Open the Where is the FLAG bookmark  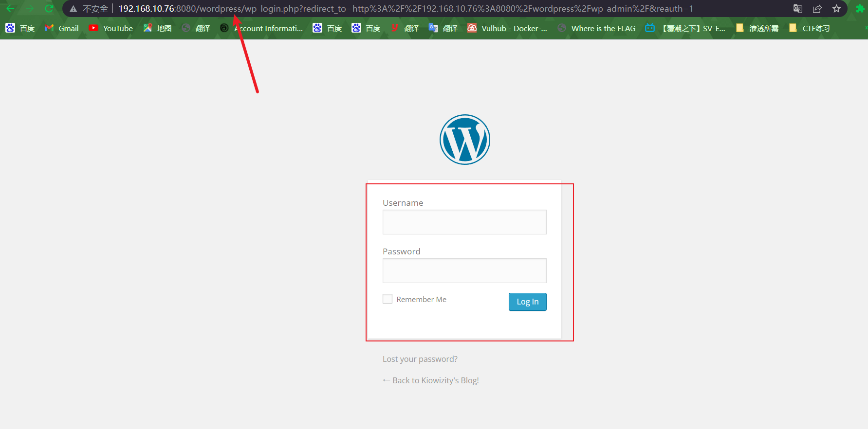(x=596, y=28)
